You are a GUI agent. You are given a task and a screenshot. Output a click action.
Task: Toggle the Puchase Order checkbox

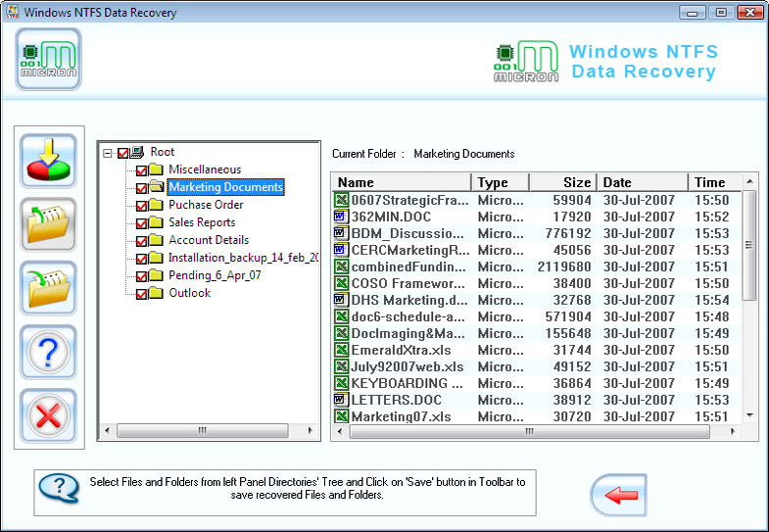click(x=141, y=206)
